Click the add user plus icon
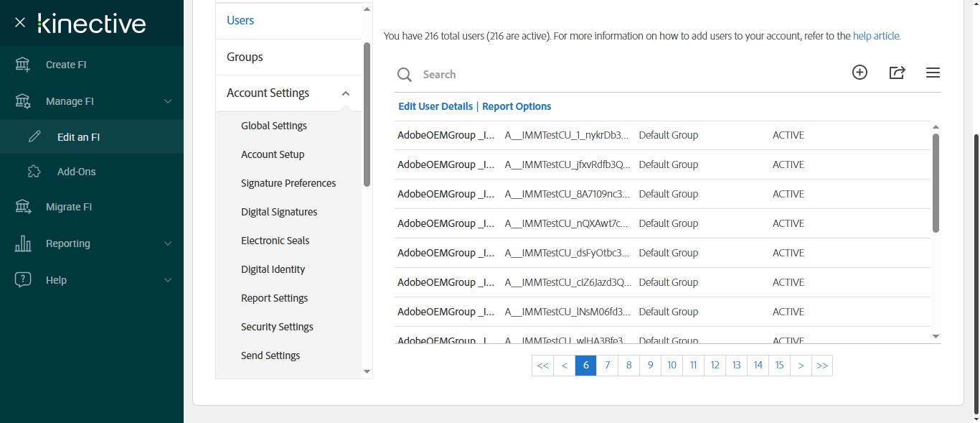The height and width of the screenshot is (423, 980). click(859, 73)
